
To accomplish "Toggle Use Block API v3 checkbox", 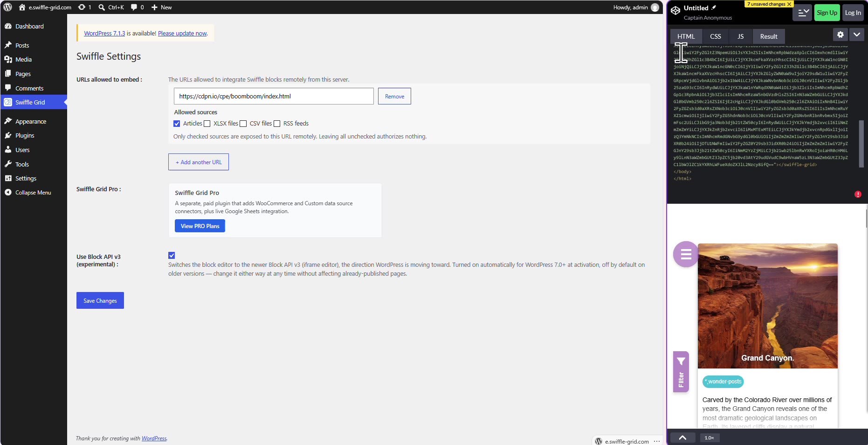I will pyautogui.click(x=172, y=255).
